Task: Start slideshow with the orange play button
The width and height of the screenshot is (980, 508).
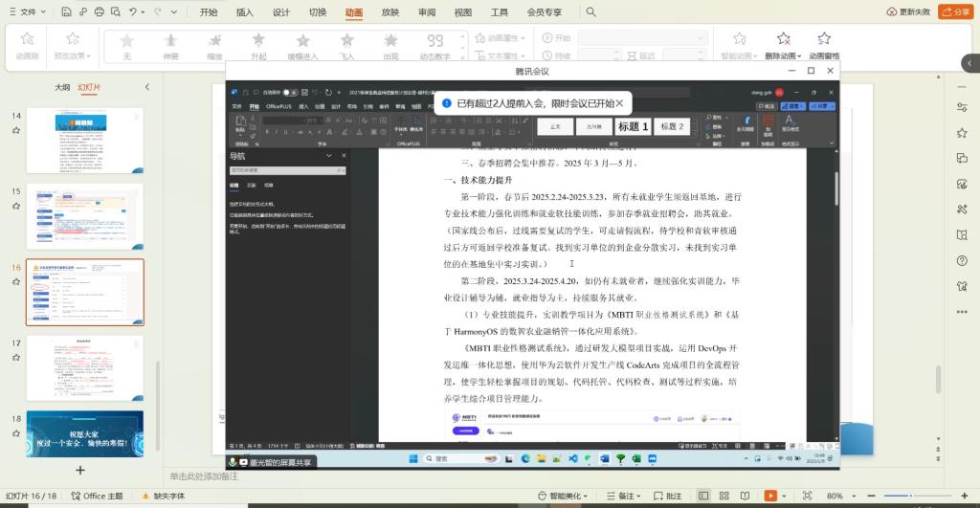Action: 770,496
